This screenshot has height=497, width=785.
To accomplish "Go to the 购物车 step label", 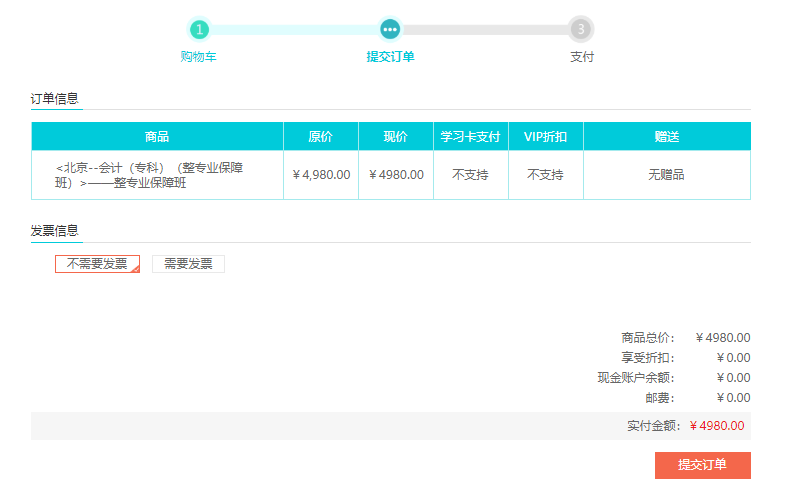I will click(198, 57).
